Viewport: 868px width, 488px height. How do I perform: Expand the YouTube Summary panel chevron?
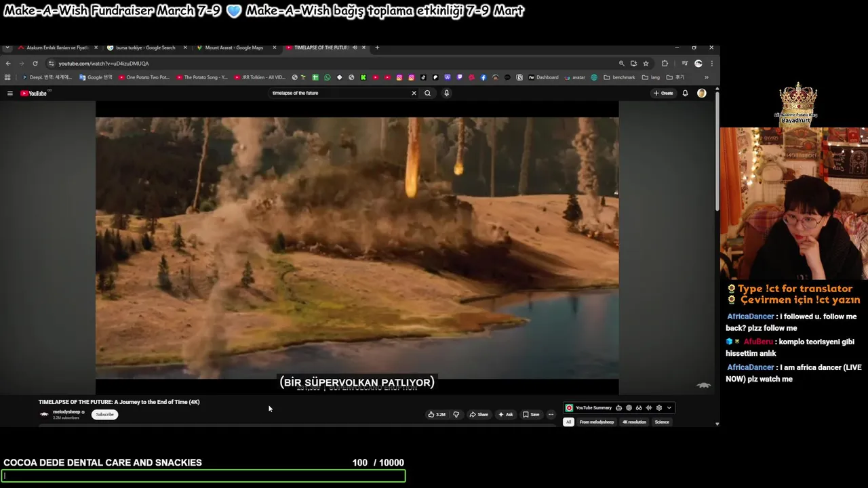pos(669,408)
